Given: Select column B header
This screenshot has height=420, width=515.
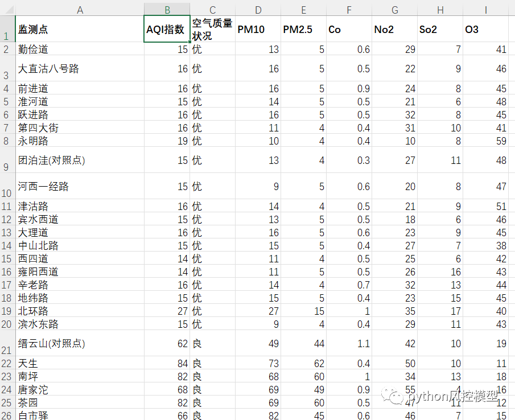Looking at the screenshot, I should point(167,9).
